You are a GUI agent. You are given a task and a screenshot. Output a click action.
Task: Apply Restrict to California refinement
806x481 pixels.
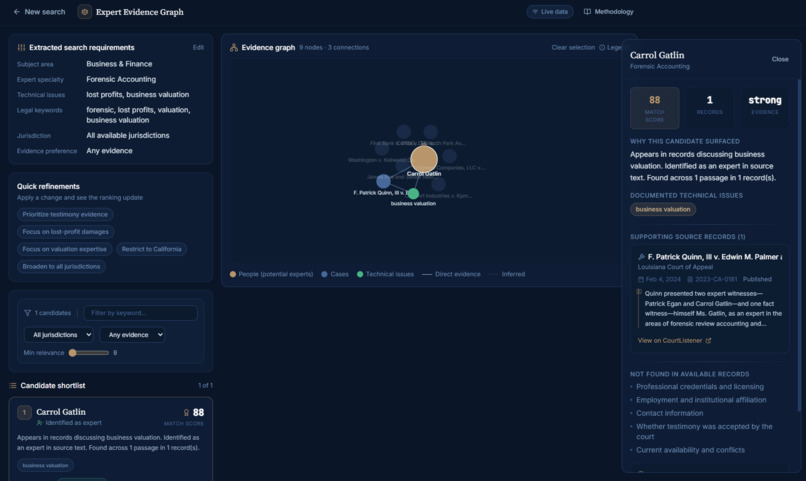151,249
